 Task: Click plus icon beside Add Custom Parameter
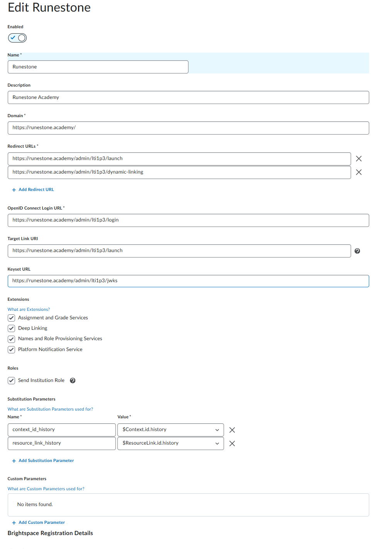point(14,523)
